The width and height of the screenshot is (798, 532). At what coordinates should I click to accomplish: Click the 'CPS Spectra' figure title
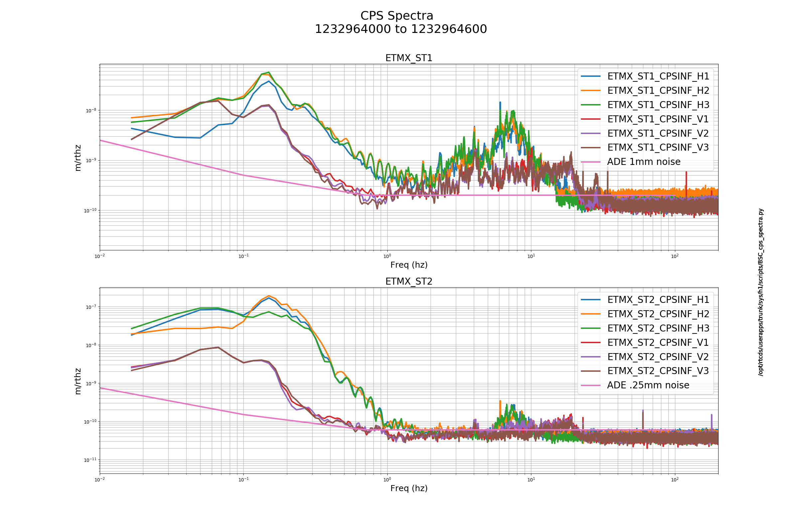click(x=397, y=16)
